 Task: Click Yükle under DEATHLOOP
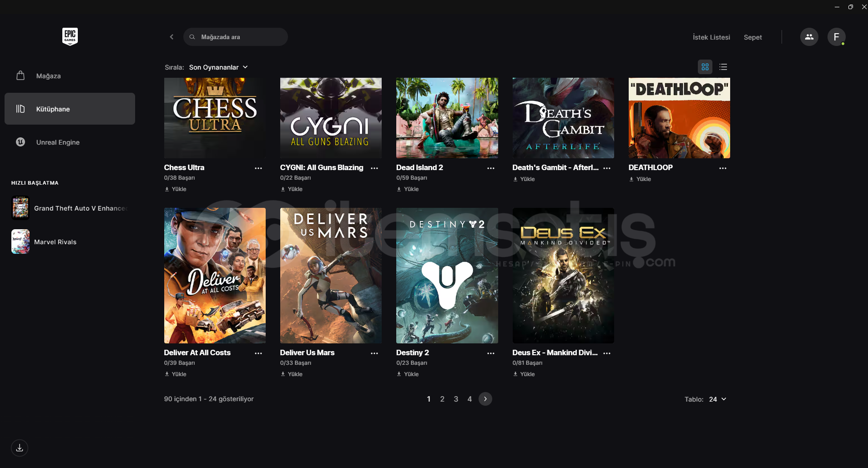640,179
